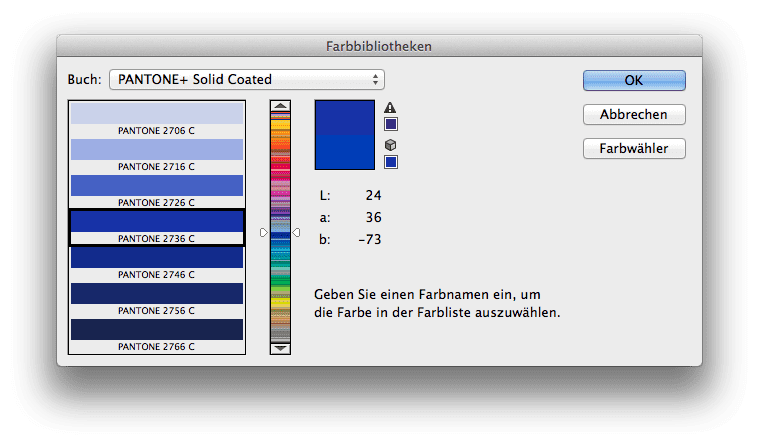759x445 pixels.
Task: Pick the PANTONE 2726 C swatch
Action: 157,191
